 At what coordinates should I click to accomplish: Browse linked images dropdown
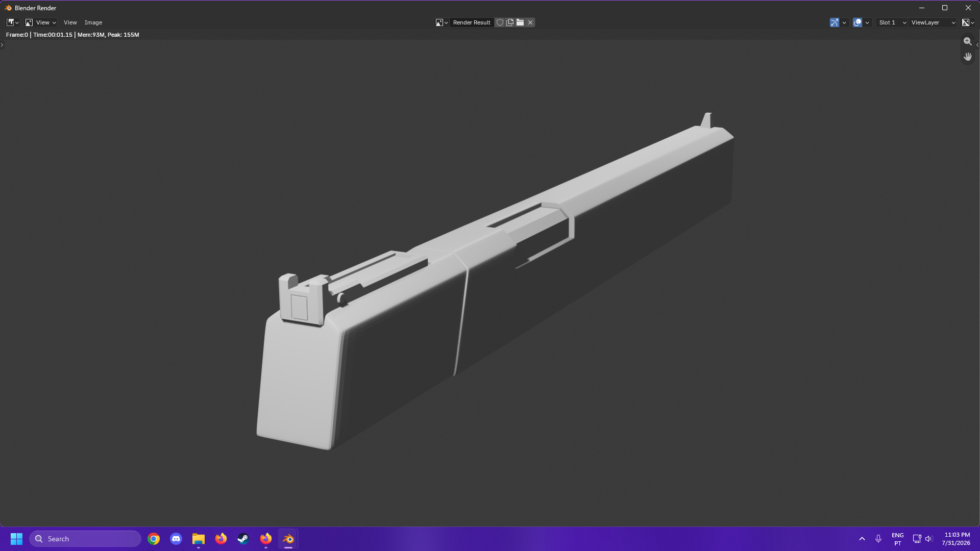tap(442, 22)
